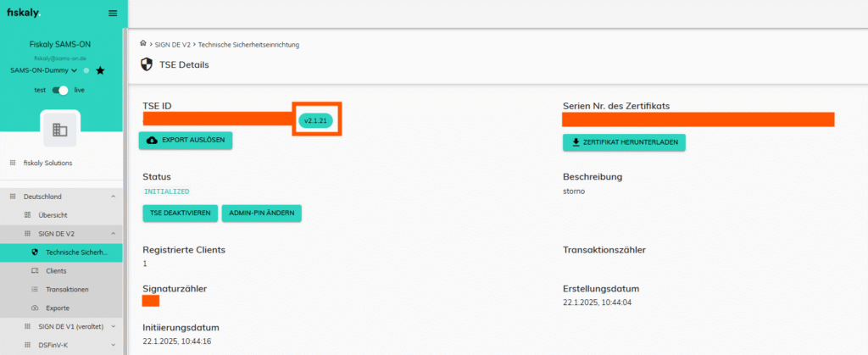Click Zertifikat herunterladen button
868x355 pixels.
click(x=624, y=142)
